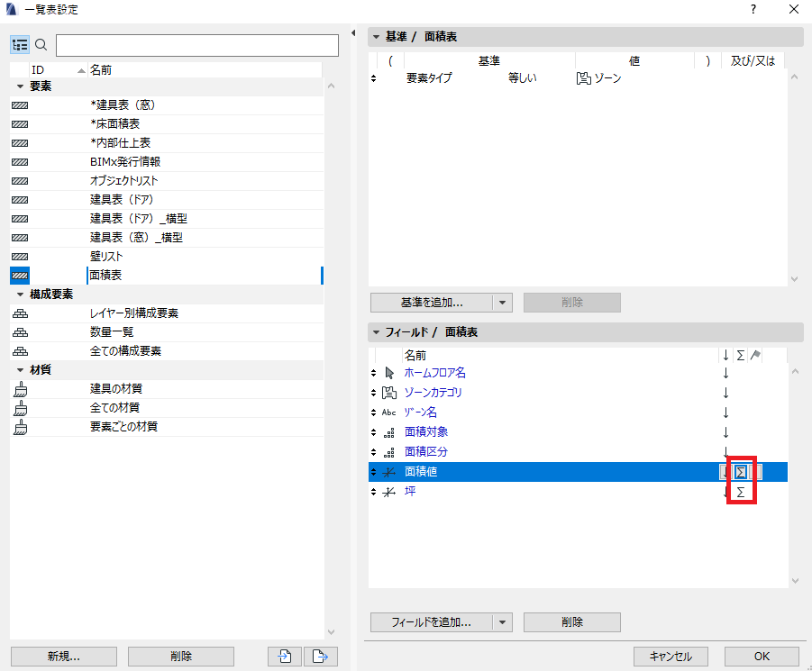Viewport: 812px width, 671px height.
Task: Click the 新規... button
Action: click(64, 656)
